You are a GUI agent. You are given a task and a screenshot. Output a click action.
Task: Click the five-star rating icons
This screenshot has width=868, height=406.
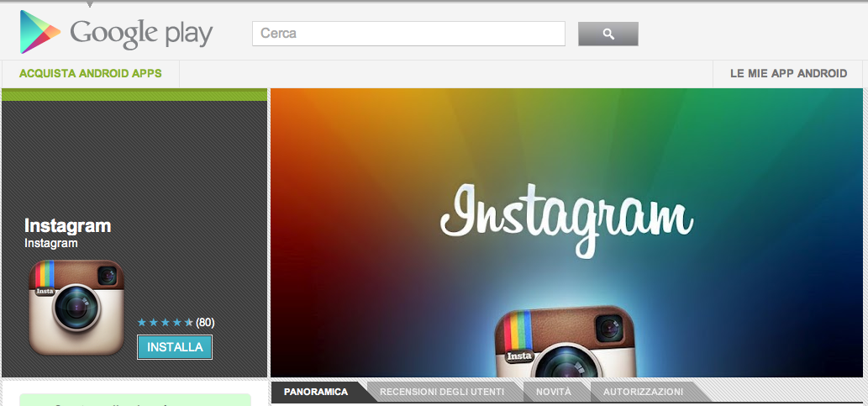click(x=165, y=322)
